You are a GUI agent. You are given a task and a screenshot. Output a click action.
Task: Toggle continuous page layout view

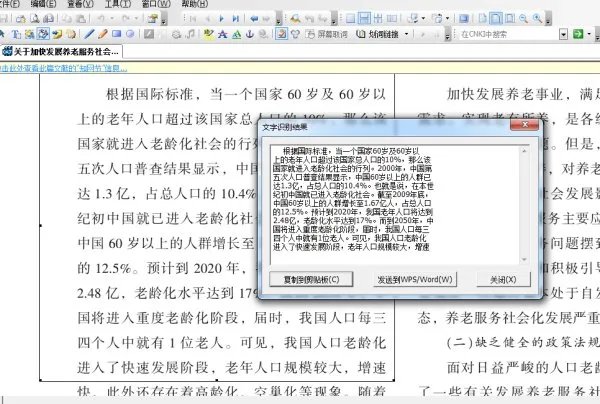click(364, 18)
